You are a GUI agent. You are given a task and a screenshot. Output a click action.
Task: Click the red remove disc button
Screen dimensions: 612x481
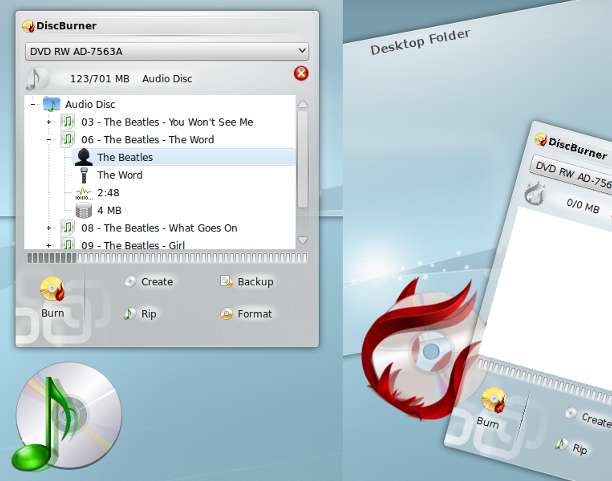301,73
